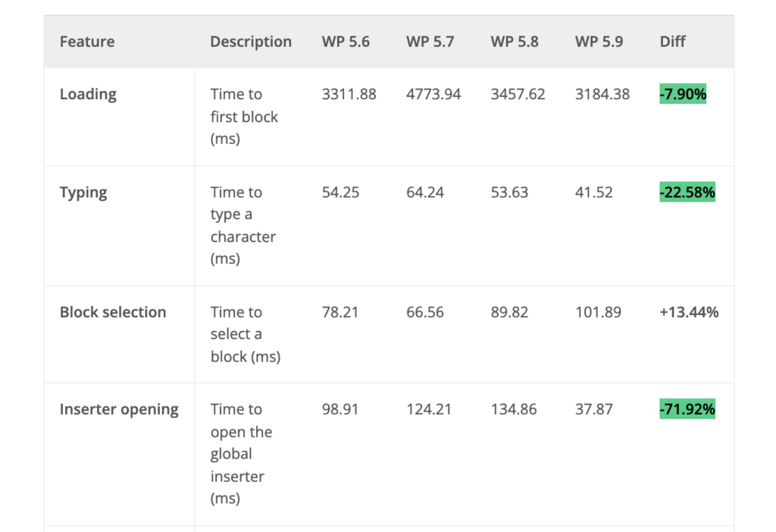Click the green -7.90% diff highlight
Viewport: 776px width, 532px height.
(683, 95)
